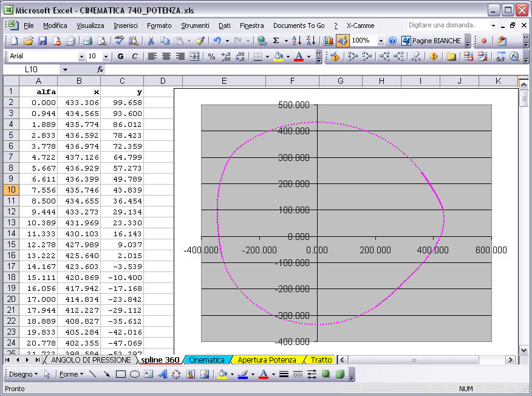The height and width of the screenshot is (396, 532).
Task: Insert WordArt icon
Action: pos(163,374)
